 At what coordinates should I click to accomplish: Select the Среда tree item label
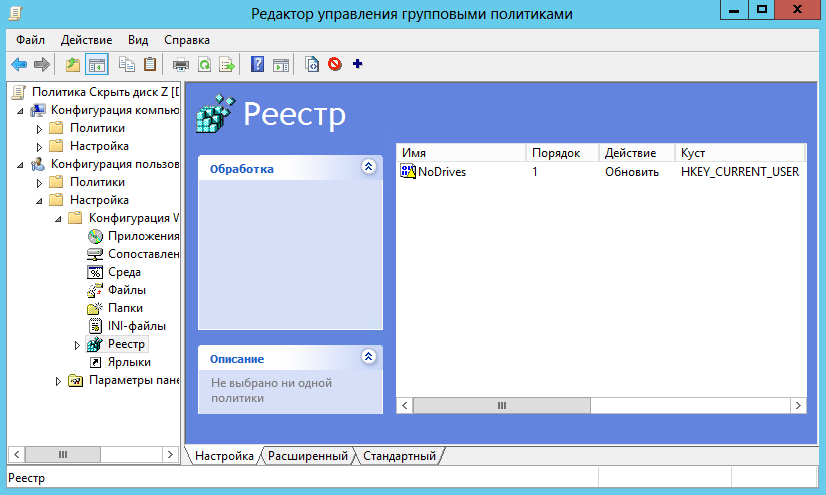click(124, 272)
